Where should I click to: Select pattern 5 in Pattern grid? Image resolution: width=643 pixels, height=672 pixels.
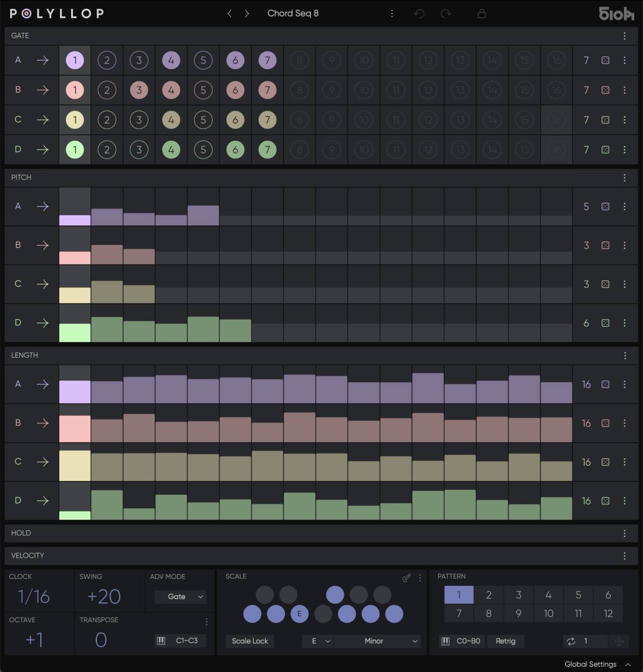(578, 595)
